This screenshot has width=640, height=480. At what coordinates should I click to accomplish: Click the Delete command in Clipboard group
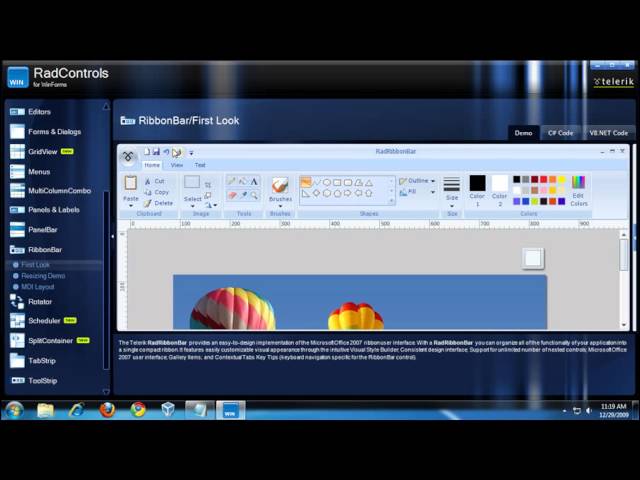point(158,203)
